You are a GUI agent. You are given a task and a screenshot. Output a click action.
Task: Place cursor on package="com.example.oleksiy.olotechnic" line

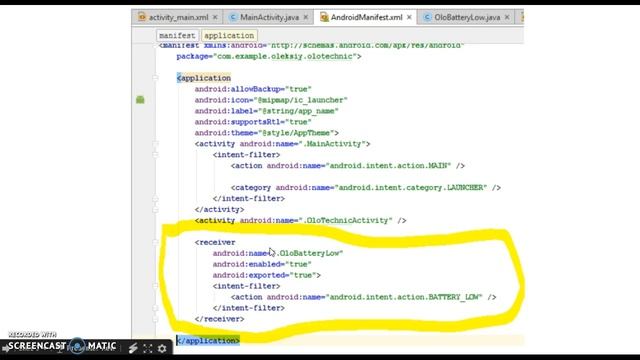click(269, 56)
